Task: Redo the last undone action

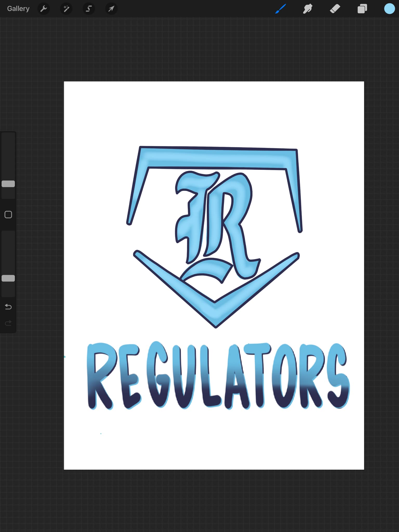Action: click(8, 323)
